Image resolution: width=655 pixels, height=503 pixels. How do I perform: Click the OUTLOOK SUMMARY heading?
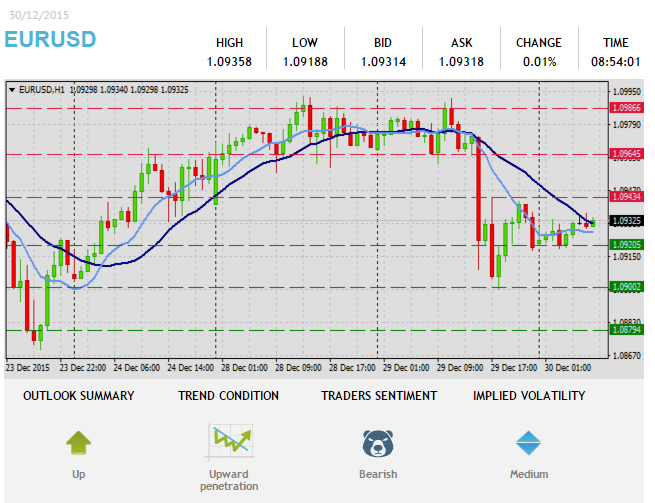point(79,396)
